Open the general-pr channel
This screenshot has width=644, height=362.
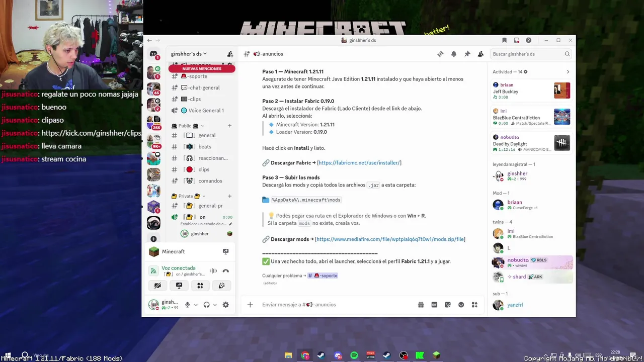[202, 206]
